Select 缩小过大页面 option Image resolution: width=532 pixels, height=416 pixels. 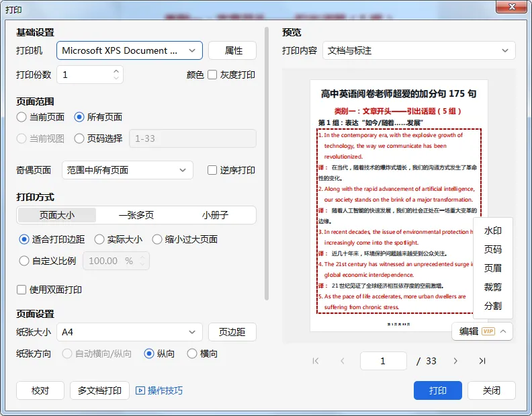click(157, 239)
